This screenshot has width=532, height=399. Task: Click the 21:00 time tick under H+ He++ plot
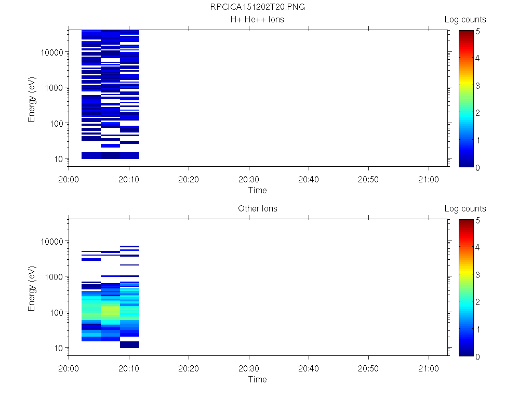click(x=429, y=179)
